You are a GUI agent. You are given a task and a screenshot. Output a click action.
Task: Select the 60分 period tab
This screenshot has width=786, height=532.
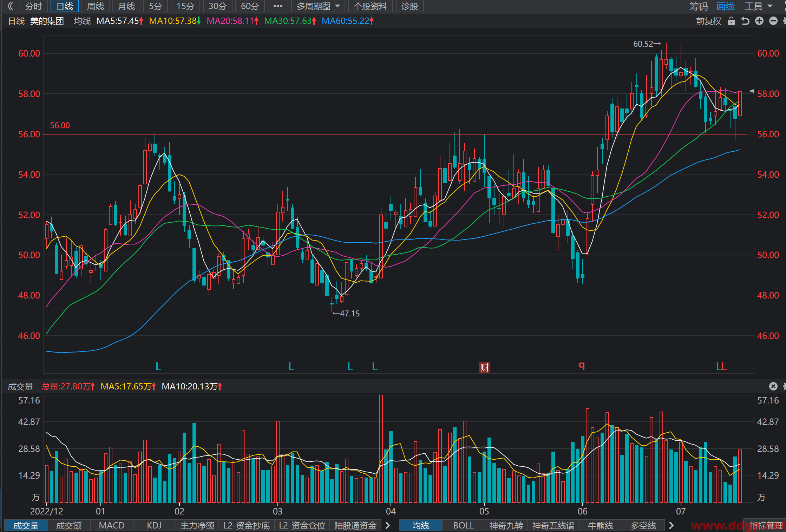point(250,6)
